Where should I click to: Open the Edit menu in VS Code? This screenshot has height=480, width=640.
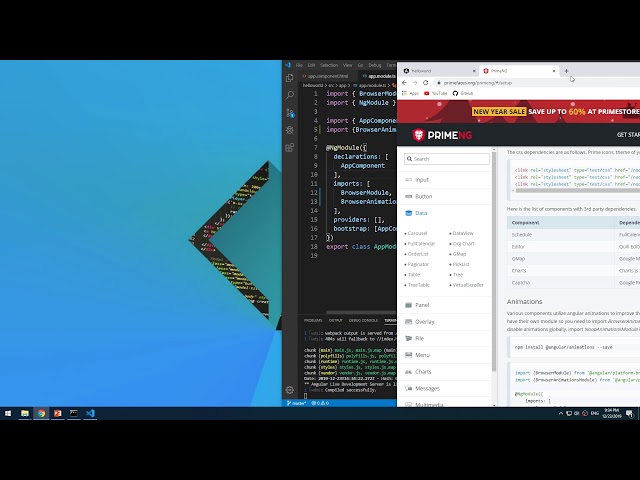point(311,65)
